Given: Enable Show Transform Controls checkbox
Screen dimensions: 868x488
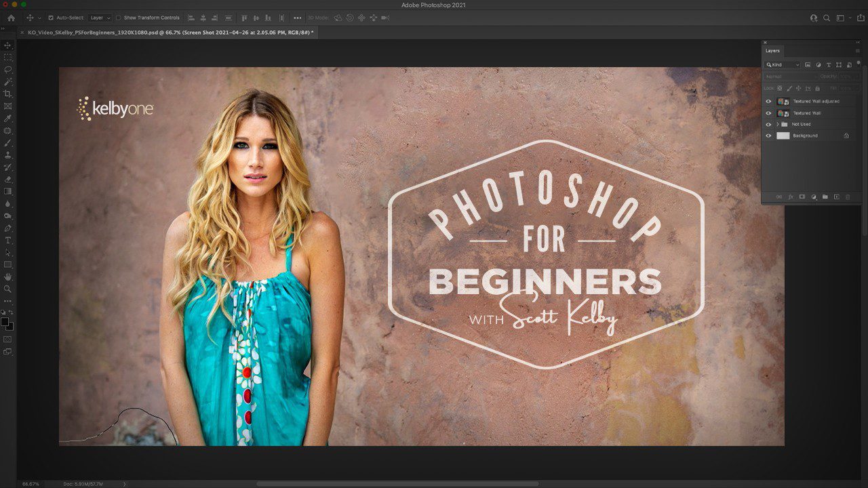Looking at the screenshot, I should (x=119, y=18).
